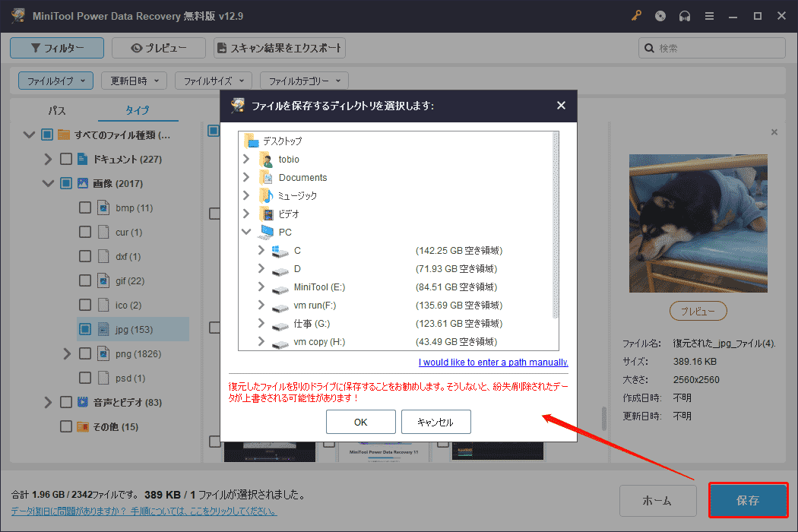Click the audio/video icon beside 音声とビデオ
The image size is (798, 532).
[x=82, y=402]
